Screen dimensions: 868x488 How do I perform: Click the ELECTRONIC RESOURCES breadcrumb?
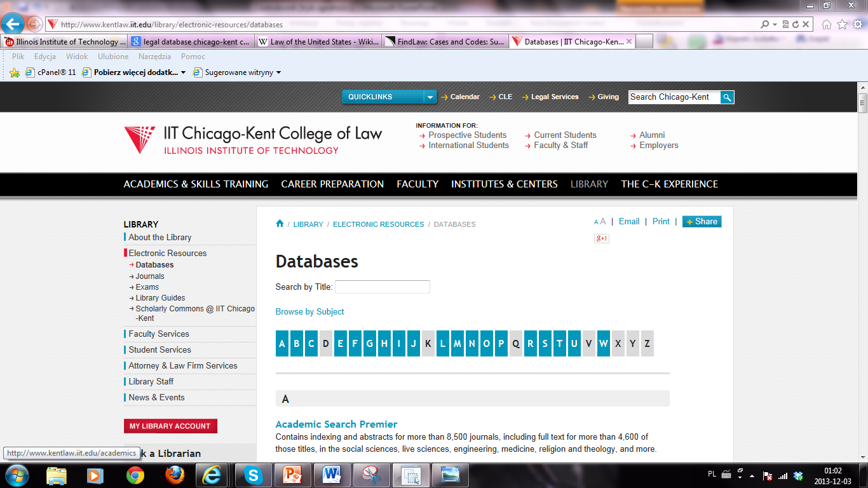click(378, 224)
